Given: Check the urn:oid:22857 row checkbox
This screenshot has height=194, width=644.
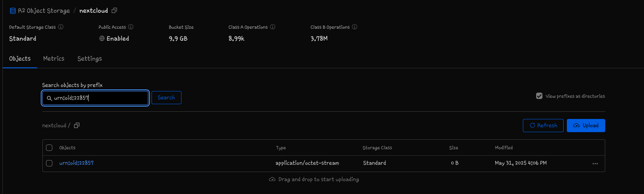Looking at the screenshot, I should coord(49,163).
